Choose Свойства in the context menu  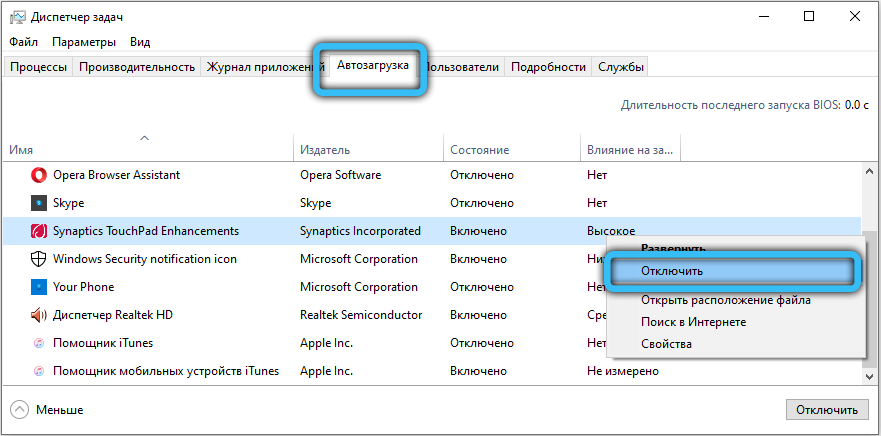(666, 344)
